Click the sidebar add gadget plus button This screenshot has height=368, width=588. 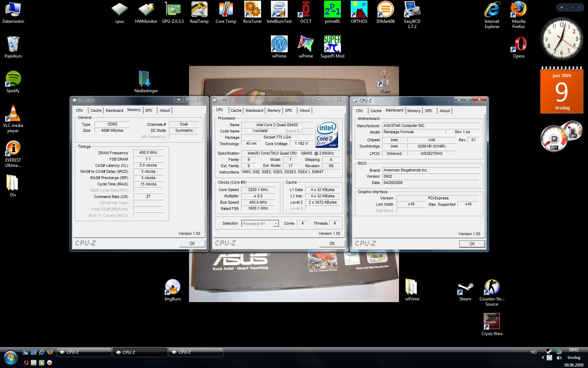[562, 7]
